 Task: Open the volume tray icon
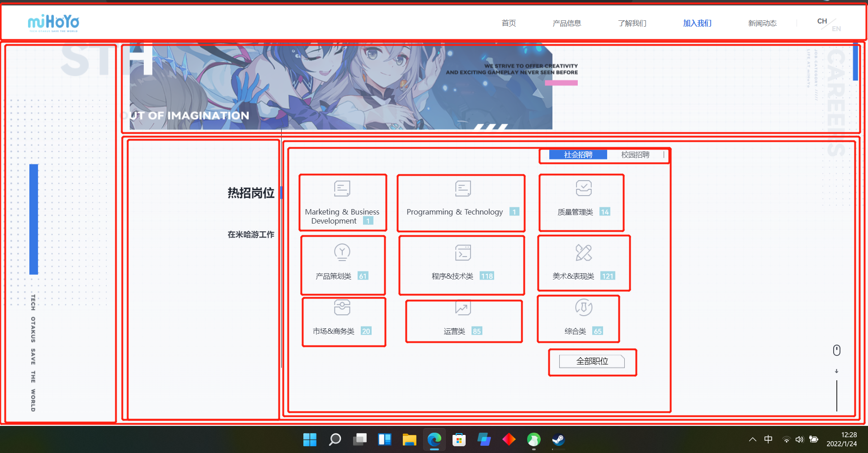(800, 439)
